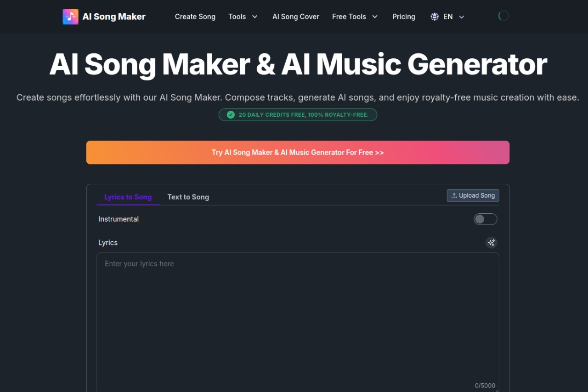Click the AI Song Maker logo icon
The height and width of the screenshot is (392, 588).
coord(70,17)
